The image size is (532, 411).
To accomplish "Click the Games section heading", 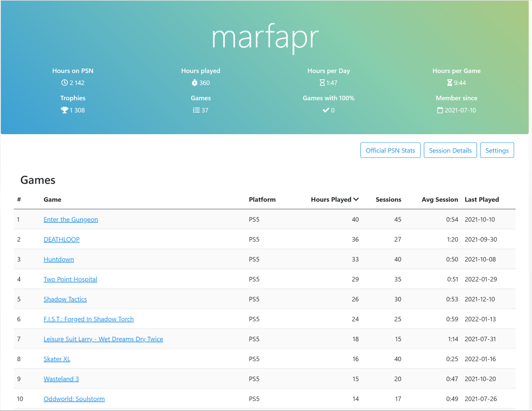I will pos(38,180).
